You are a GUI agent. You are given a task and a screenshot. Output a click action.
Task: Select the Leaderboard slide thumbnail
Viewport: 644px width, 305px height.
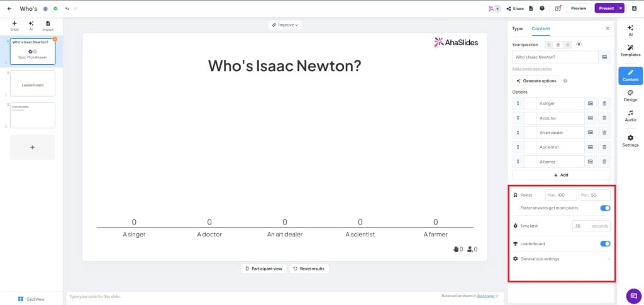pos(33,84)
